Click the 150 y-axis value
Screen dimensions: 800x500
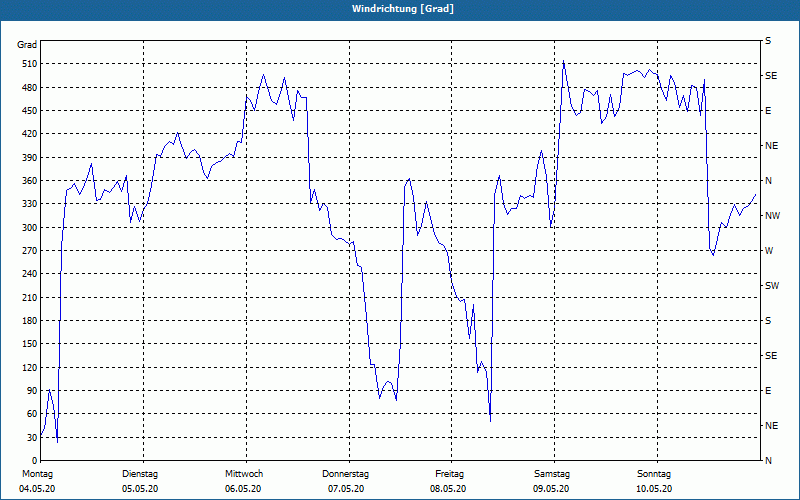tap(30, 344)
